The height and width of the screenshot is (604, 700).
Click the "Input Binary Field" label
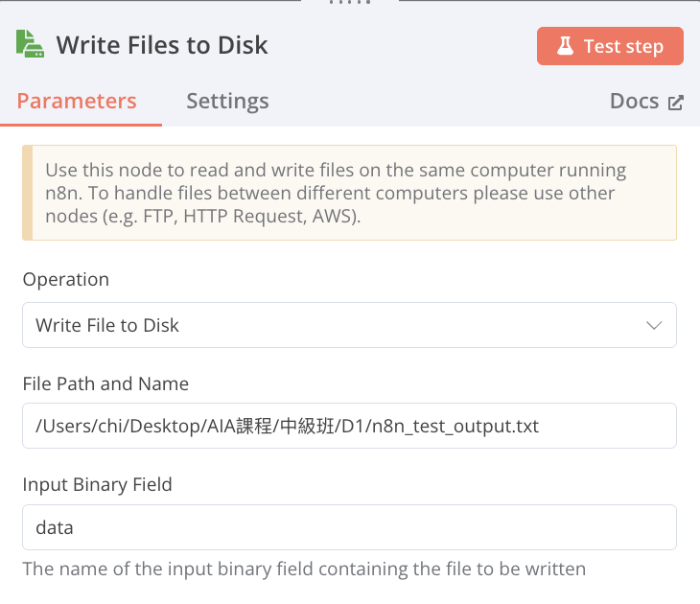coord(98,484)
